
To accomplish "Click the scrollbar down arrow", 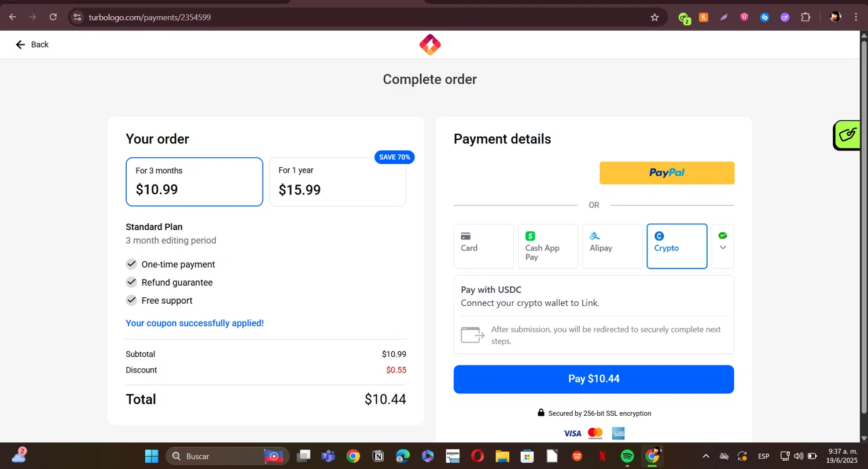I will (864, 438).
